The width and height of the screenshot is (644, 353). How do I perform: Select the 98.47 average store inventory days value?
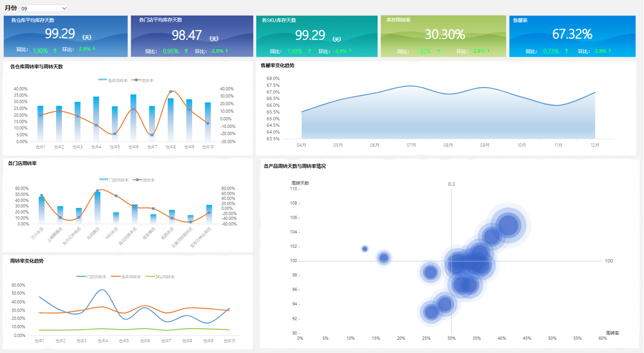pos(187,35)
